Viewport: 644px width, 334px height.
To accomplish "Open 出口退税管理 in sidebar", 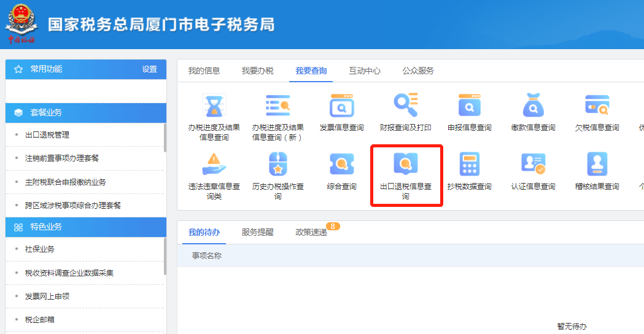I will pyautogui.click(x=47, y=134).
